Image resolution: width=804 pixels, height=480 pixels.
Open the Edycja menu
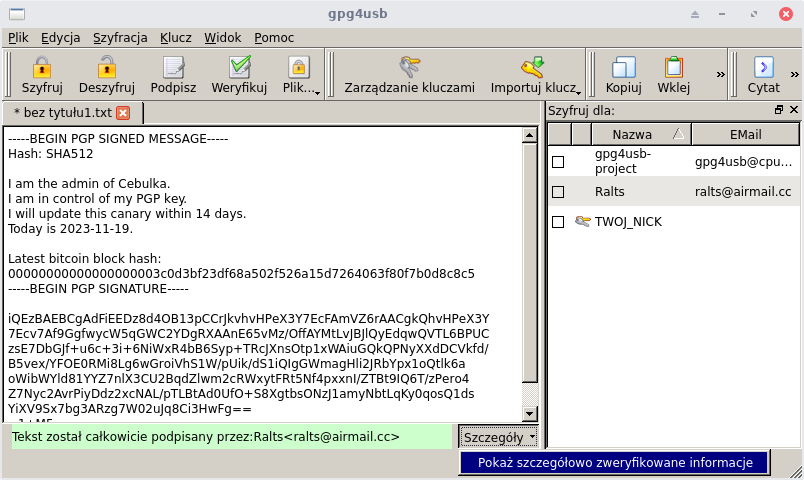pyautogui.click(x=61, y=37)
